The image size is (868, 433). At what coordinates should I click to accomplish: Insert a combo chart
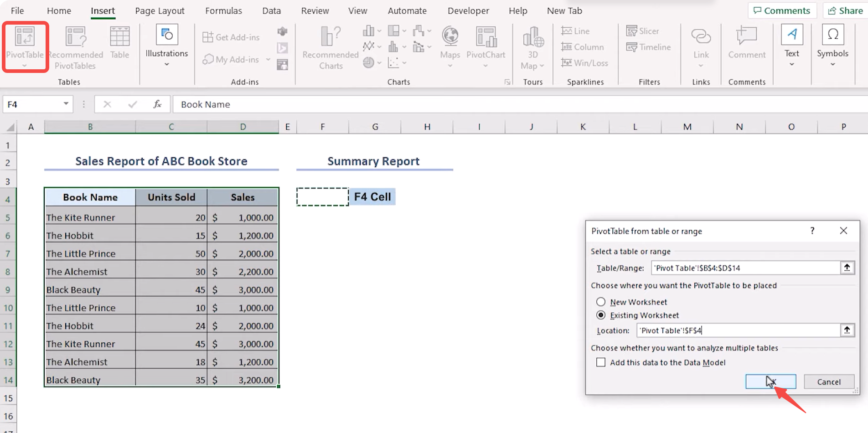pos(422,46)
